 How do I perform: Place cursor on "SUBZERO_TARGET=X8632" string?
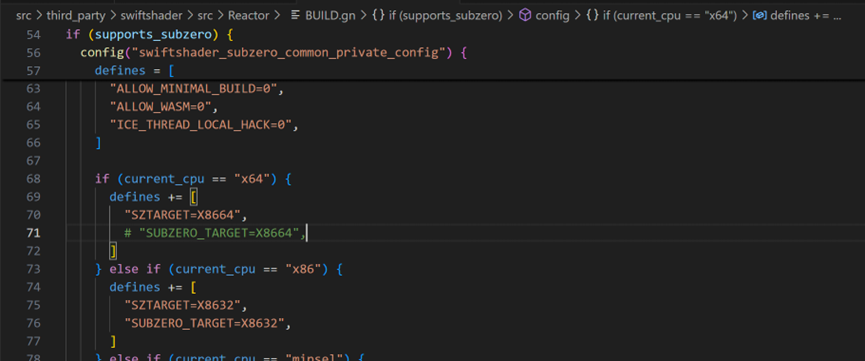(204, 323)
